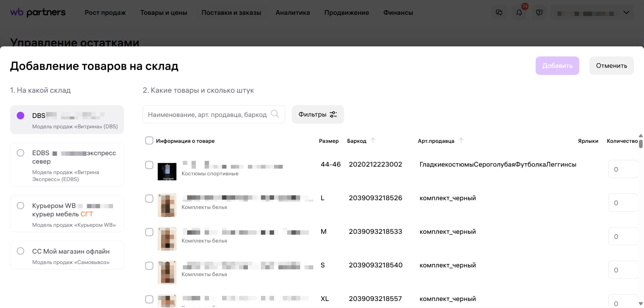Open Фильтры with sliders icon

[x=318, y=115]
